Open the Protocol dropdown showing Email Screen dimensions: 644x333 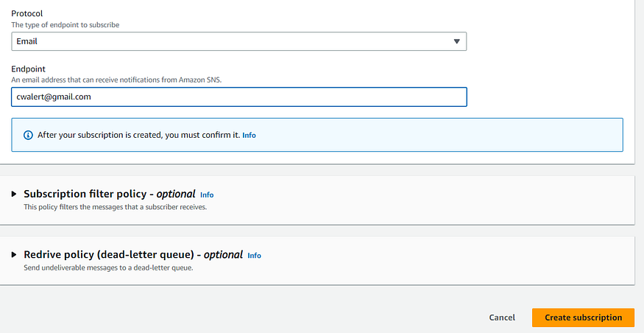(x=238, y=42)
